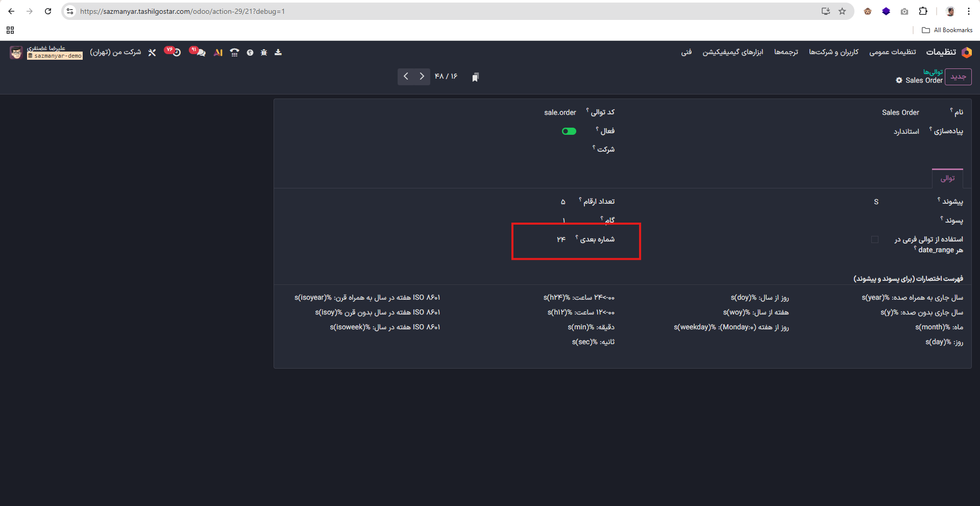Open the browser extensions puzzle icon
The image size is (980, 506).
point(923,11)
